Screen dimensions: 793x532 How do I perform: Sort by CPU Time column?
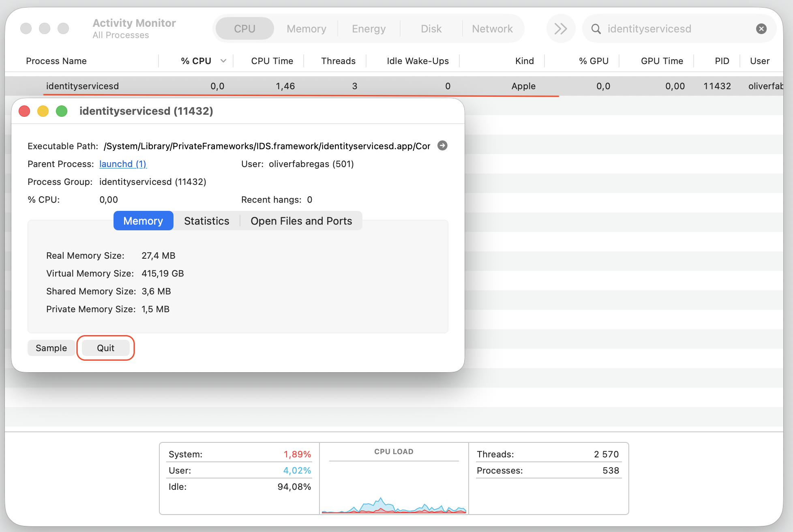point(272,61)
